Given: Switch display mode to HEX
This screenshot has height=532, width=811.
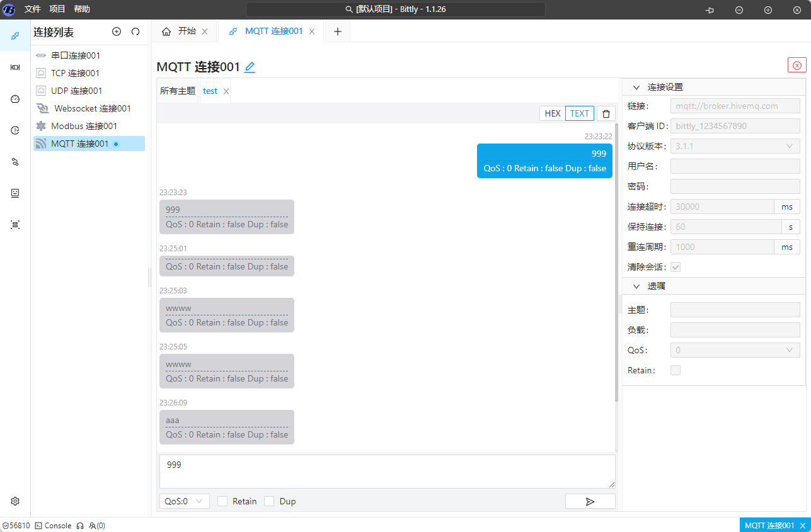Looking at the screenshot, I should click(552, 113).
